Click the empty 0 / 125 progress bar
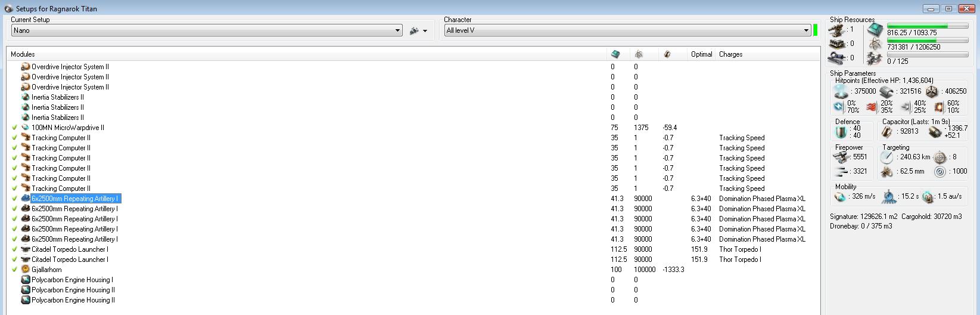The image size is (980, 315). 926,55
